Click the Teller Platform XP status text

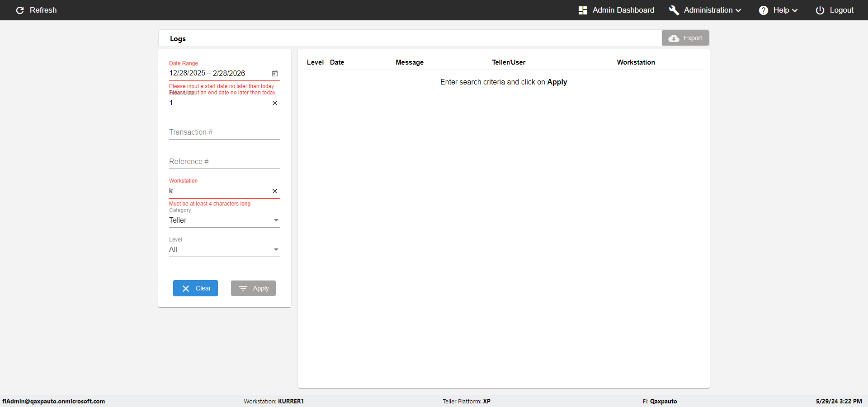(467, 401)
